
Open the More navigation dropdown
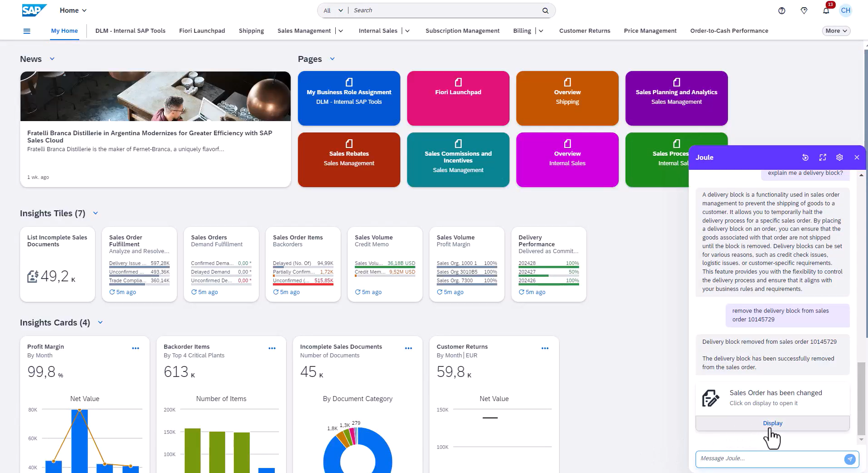click(836, 31)
